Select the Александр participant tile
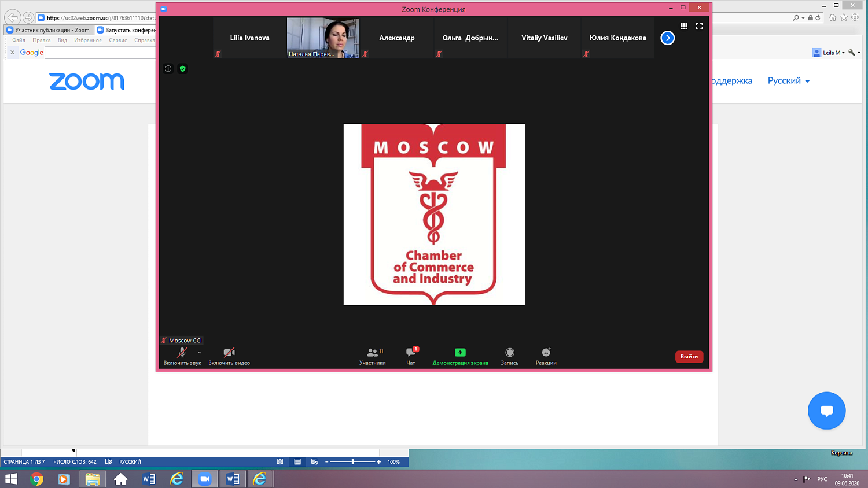The image size is (868, 488). [x=397, y=38]
